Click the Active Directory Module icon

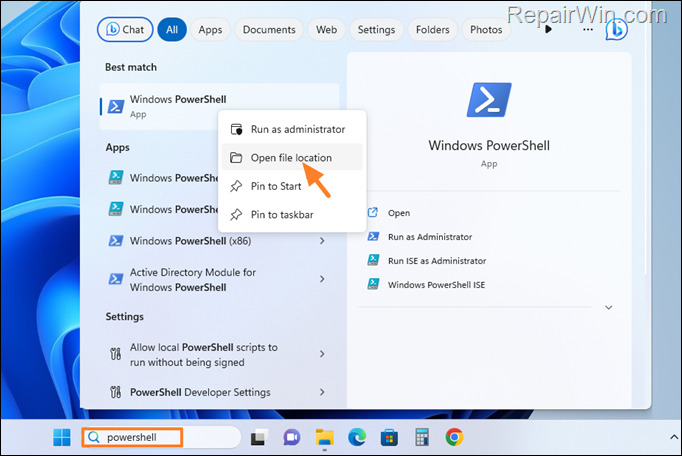pos(115,279)
